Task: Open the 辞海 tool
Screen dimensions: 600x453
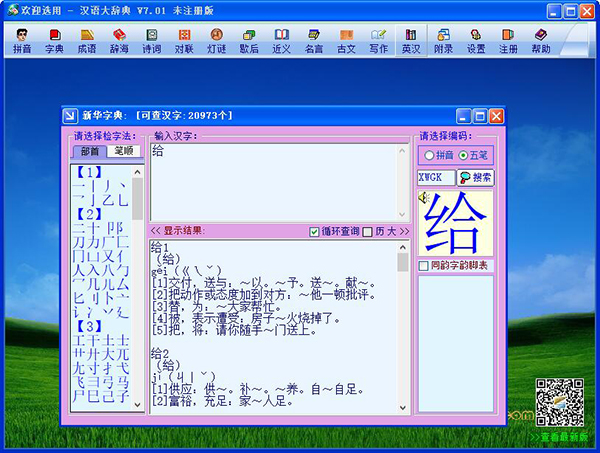Action: tap(119, 41)
